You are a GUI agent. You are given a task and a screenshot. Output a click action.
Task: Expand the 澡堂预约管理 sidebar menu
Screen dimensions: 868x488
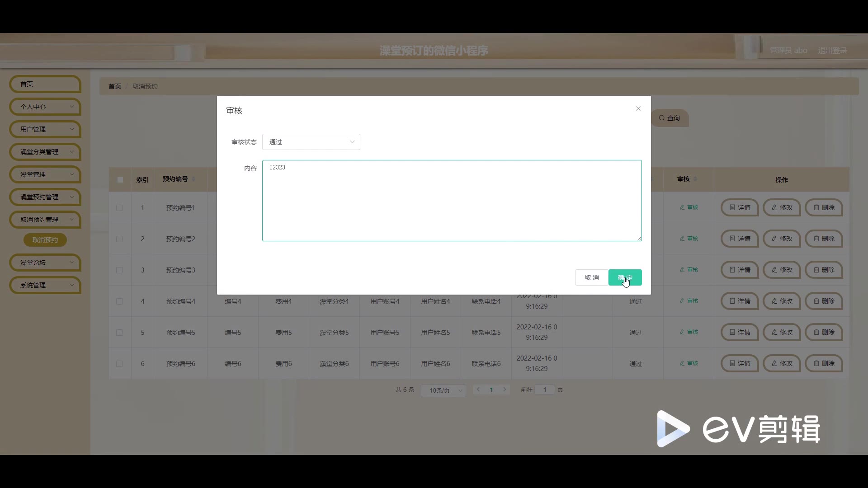45,197
